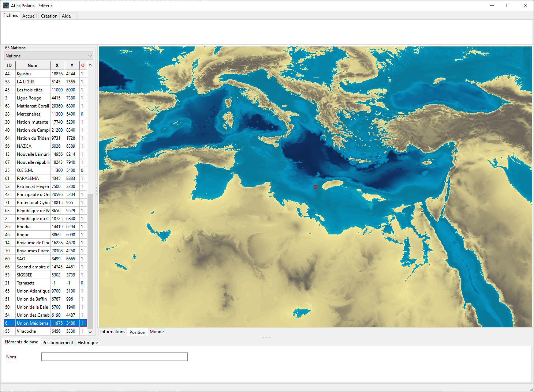The image size is (534, 392).
Task: Open the Création menu tab
Action: pyautogui.click(x=49, y=16)
